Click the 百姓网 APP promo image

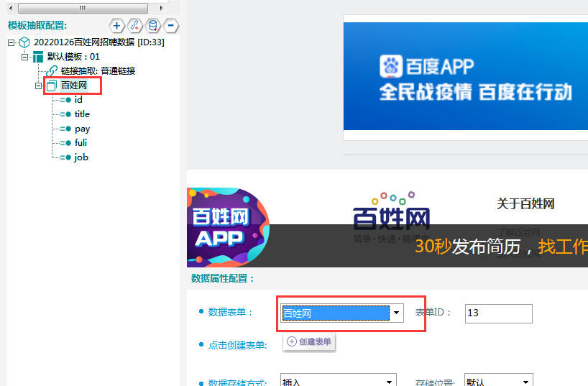pyautogui.click(x=228, y=227)
